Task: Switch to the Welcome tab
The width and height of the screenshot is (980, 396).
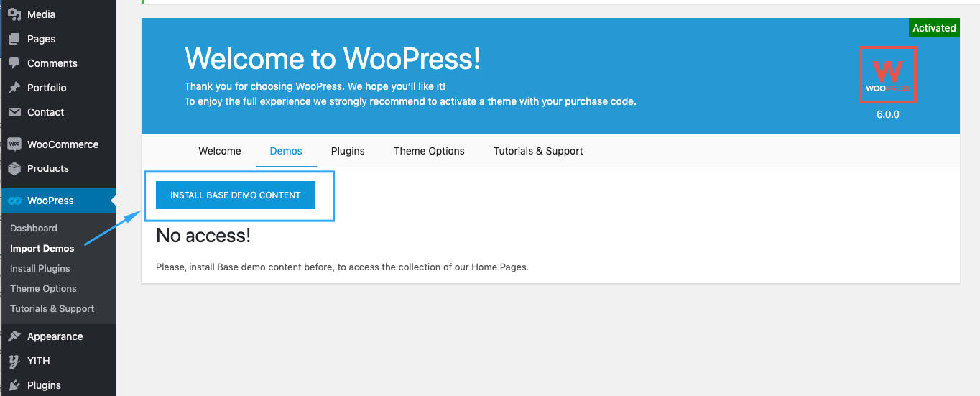Action: tap(220, 151)
